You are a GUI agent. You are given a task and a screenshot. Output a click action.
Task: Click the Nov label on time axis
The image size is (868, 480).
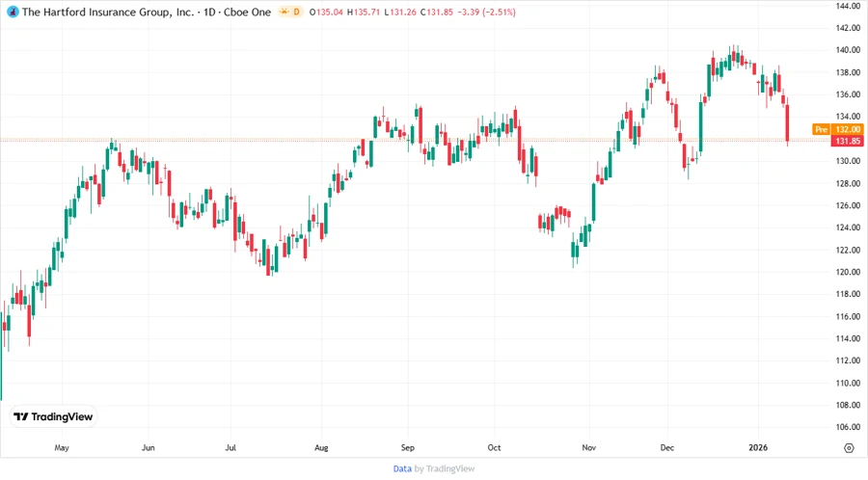[x=589, y=447]
